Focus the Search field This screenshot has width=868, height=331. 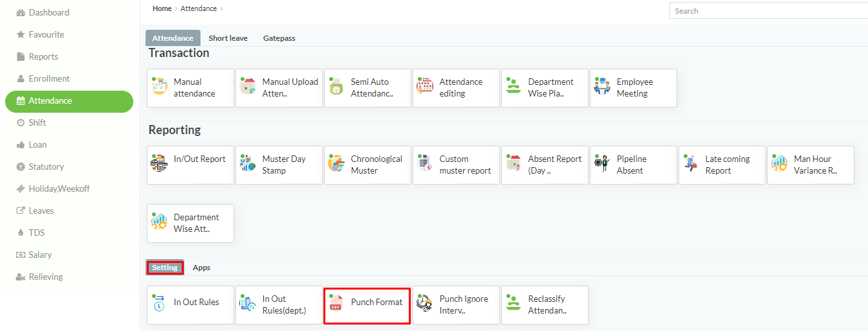(768, 10)
